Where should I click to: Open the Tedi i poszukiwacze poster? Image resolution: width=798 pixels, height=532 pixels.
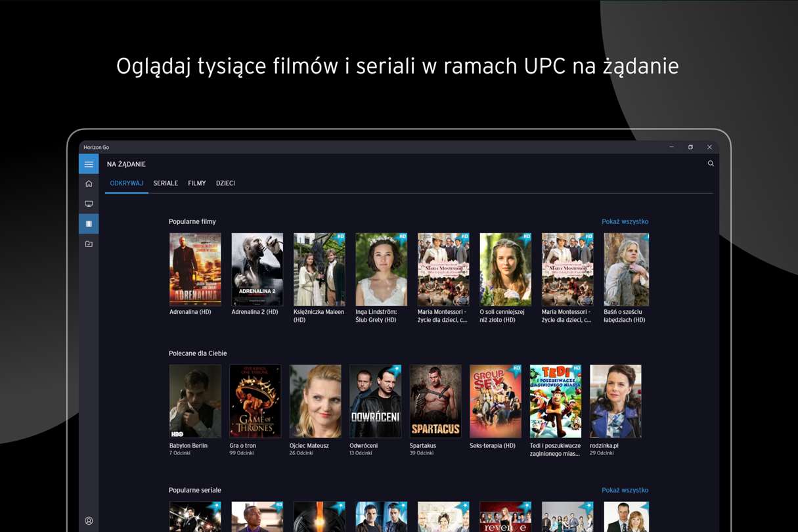tap(556, 401)
